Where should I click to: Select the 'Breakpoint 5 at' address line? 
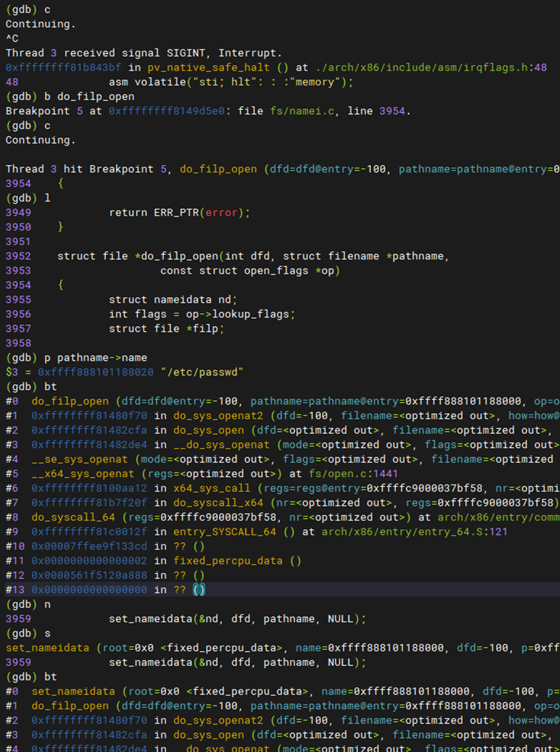coord(208,111)
